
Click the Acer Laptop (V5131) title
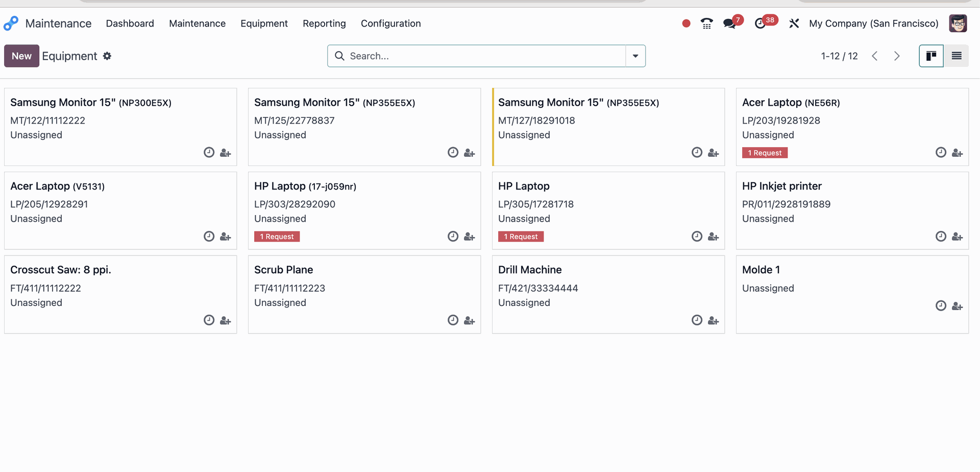click(x=57, y=186)
